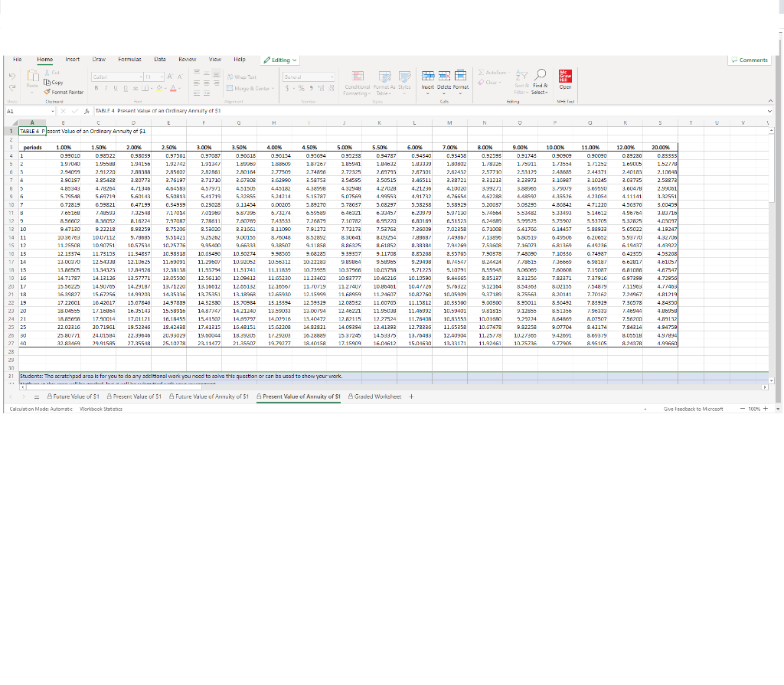784x685 pixels.
Task: Click Increase Decimal icon
Action: (321, 88)
